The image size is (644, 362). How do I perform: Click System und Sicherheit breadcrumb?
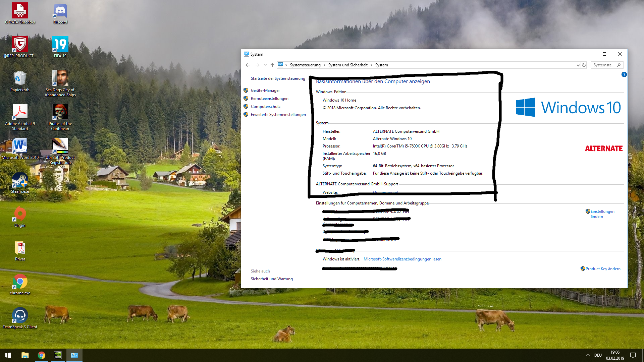[348, 65]
